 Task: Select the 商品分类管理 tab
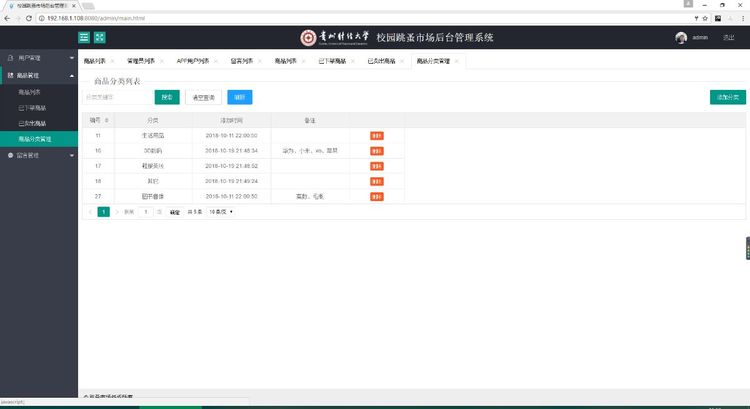click(x=433, y=61)
